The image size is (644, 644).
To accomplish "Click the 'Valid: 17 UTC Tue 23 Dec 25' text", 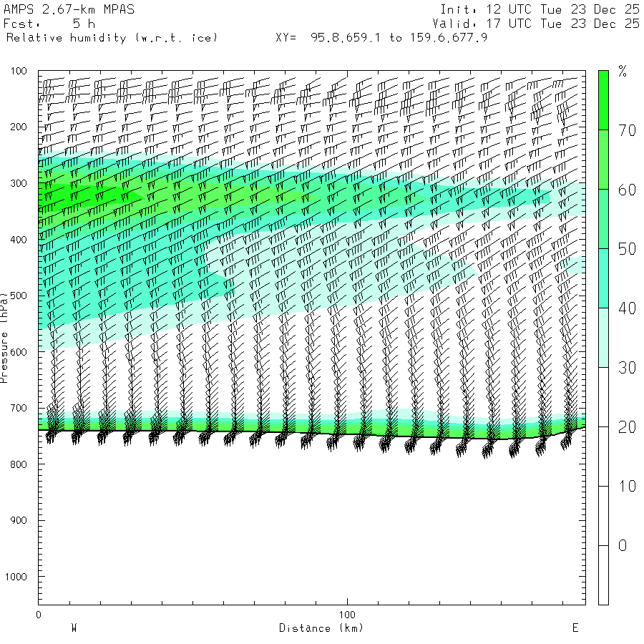I will [x=540, y=24].
